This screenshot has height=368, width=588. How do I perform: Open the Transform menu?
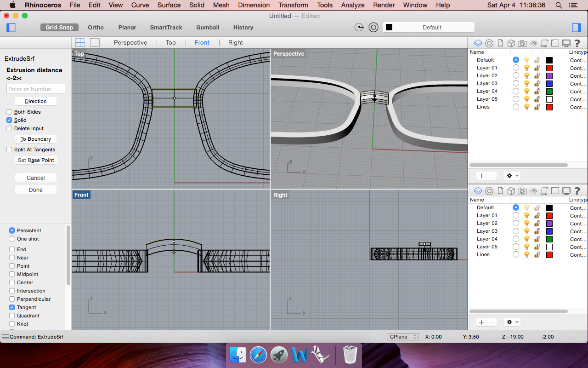293,5
